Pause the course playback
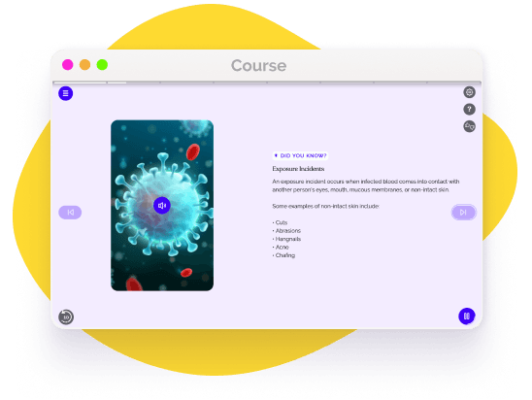Viewport: 532px width, 400px height. 467,317
